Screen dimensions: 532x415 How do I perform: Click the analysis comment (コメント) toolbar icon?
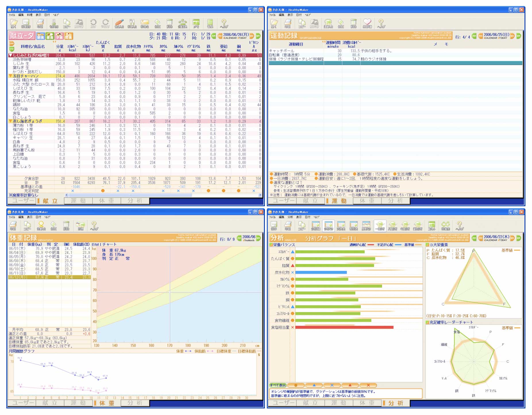click(x=432, y=225)
